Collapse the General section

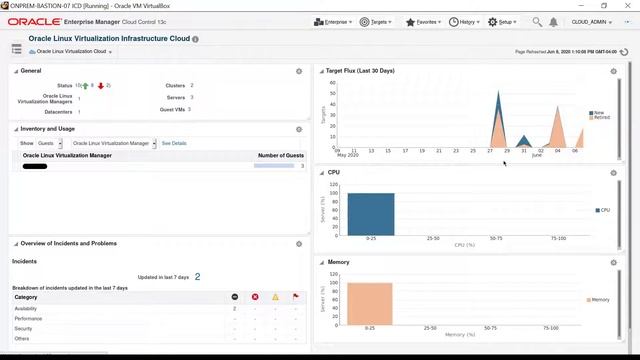pos(16,71)
